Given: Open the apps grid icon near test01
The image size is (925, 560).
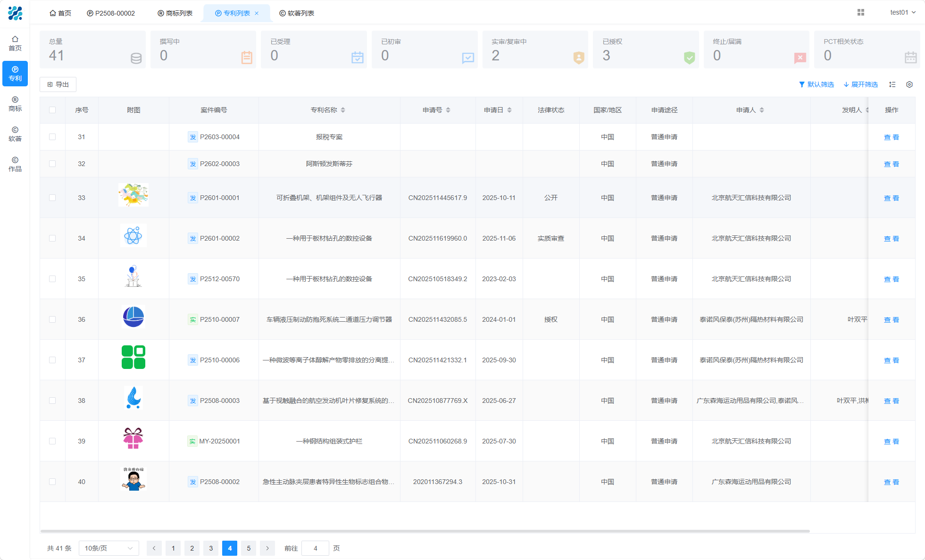Looking at the screenshot, I should pos(861,12).
